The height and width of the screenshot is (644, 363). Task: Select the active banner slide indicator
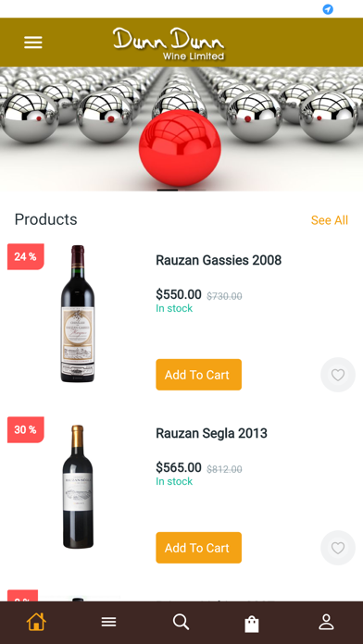tap(168, 190)
